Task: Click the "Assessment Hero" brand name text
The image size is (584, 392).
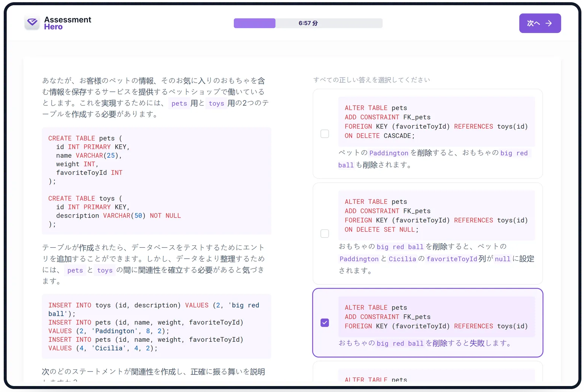Action: pyautogui.click(x=67, y=23)
